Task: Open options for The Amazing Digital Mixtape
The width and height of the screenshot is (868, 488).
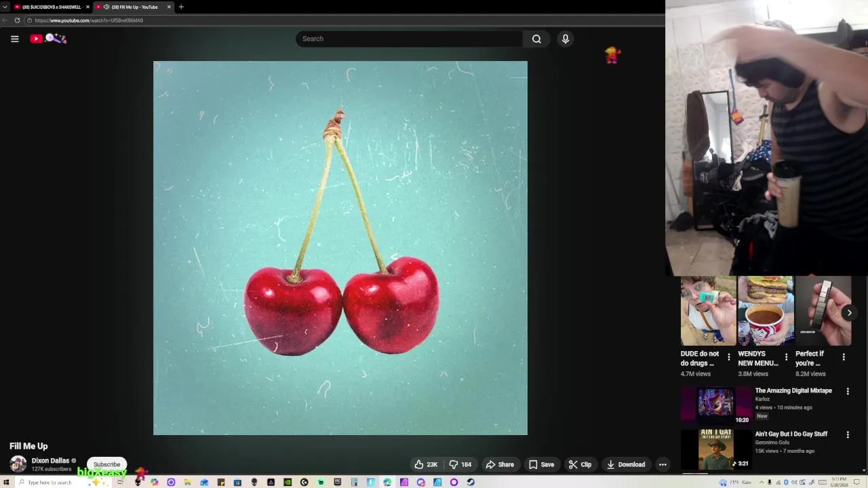Action: pyautogui.click(x=848, y=391)
